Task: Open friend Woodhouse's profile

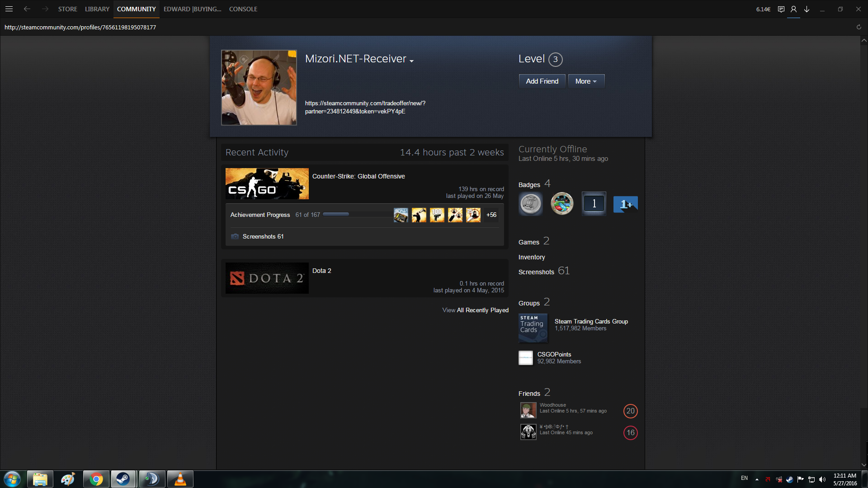Action: [552, 405]
